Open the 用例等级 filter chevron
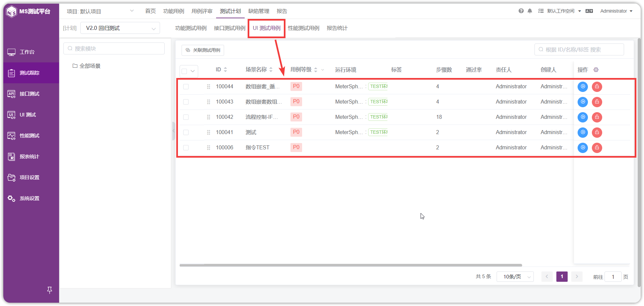This screenshot has width=644, height=306. pos(323,70)
